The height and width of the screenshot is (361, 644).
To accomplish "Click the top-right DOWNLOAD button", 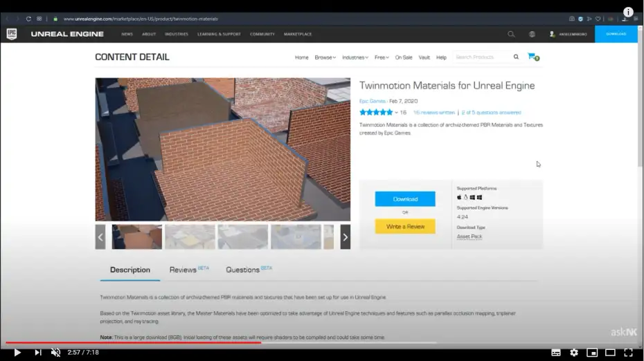I will point(616,34).
